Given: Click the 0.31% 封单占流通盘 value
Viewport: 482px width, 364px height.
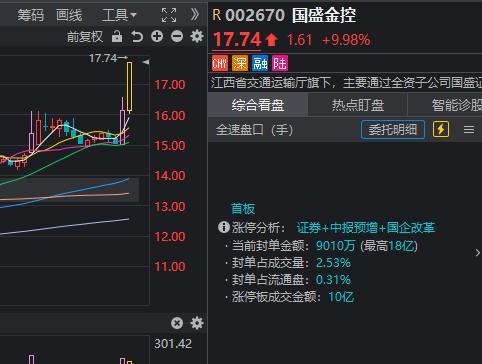Looking at the screenshot, I should tap(333, 280).
